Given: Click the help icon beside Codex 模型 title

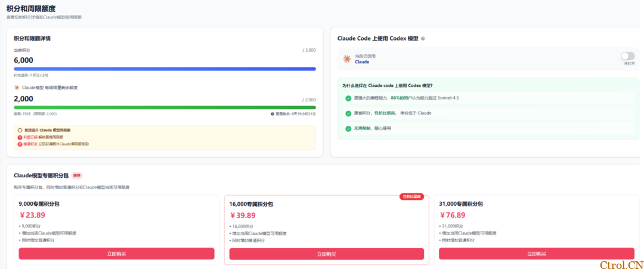Looking at the screenshot, I should click(x=423, y=39).
